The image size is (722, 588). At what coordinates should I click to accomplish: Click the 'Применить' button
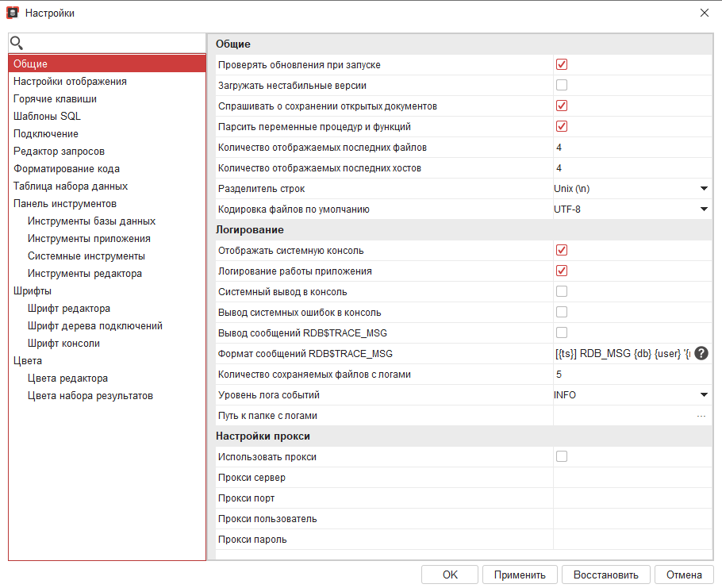(x=520, y=575)
